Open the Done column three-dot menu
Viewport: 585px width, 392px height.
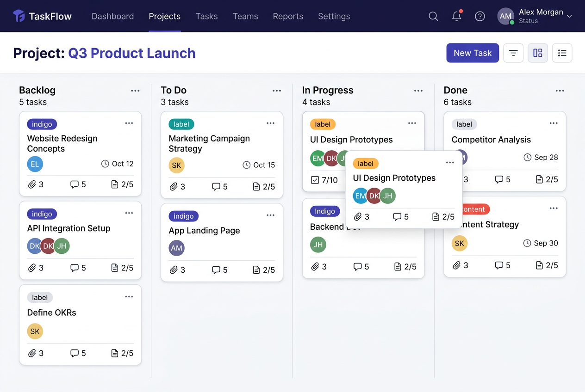pyautogui.click(x=560, y=91)
